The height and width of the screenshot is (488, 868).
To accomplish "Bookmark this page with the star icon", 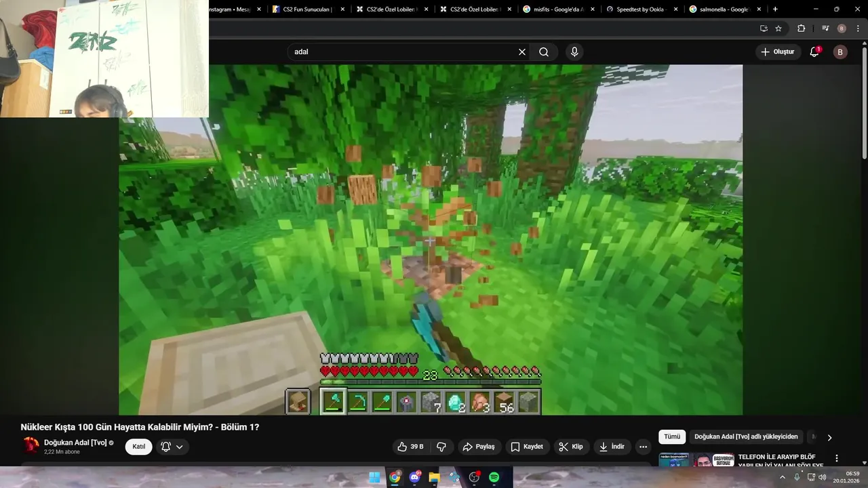I will (778, 28).
